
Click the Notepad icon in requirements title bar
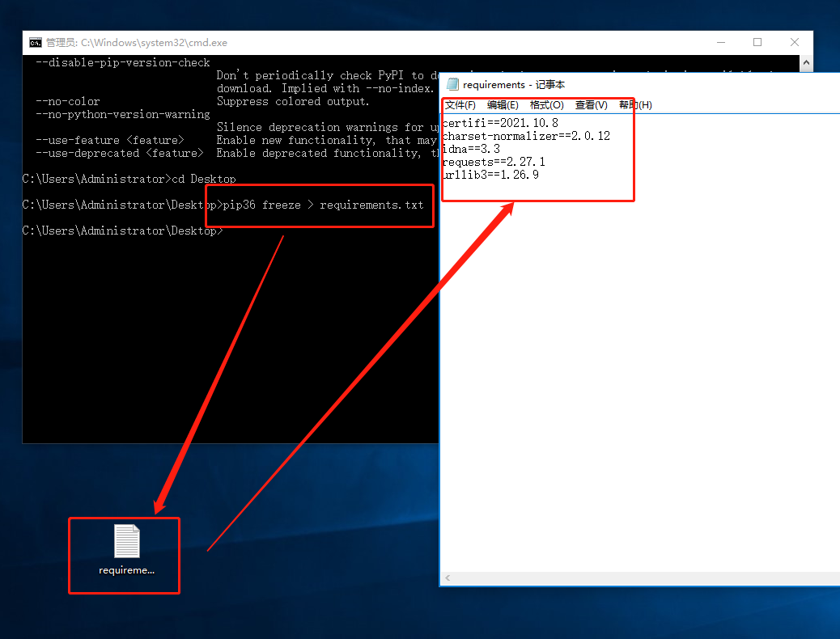[x=452, y=84]
